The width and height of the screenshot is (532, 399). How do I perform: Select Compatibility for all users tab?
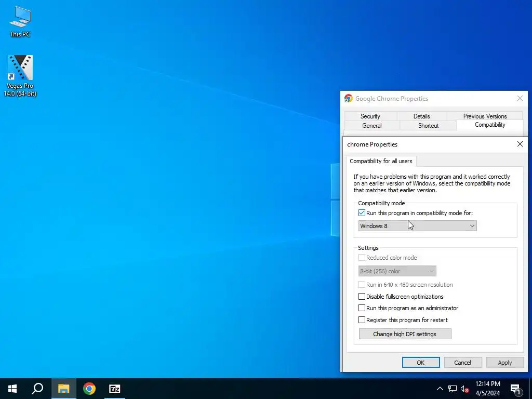(381, 161)
